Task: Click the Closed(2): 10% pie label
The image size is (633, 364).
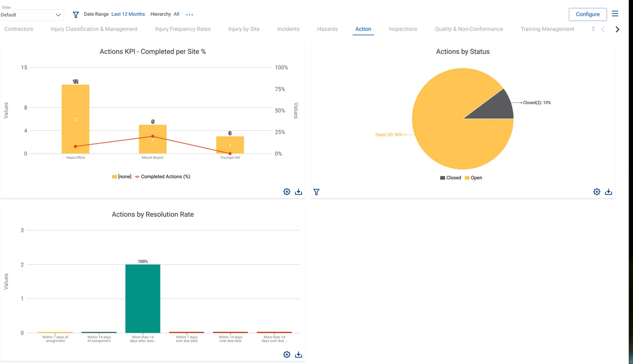Action: pos(537,103)
